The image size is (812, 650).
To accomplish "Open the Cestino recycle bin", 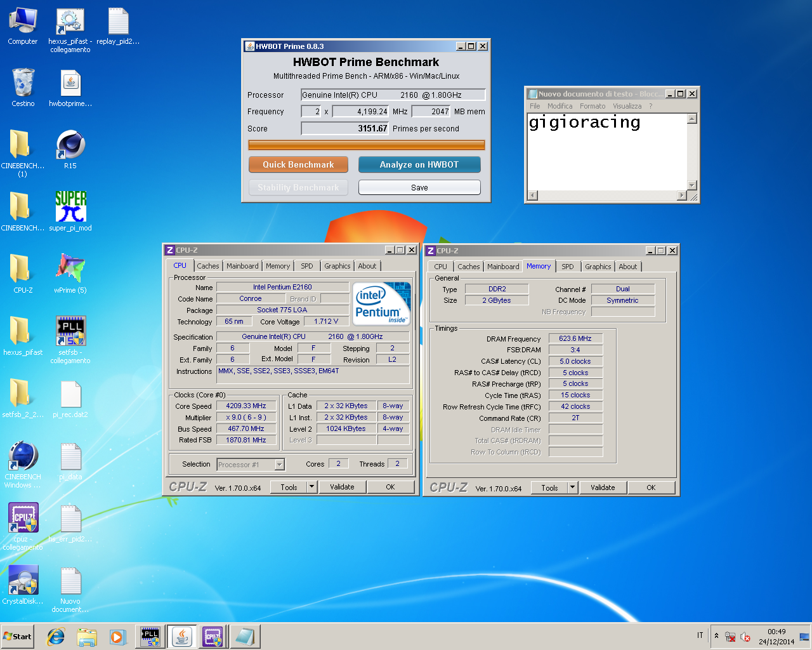I will [x=23, y=88].
